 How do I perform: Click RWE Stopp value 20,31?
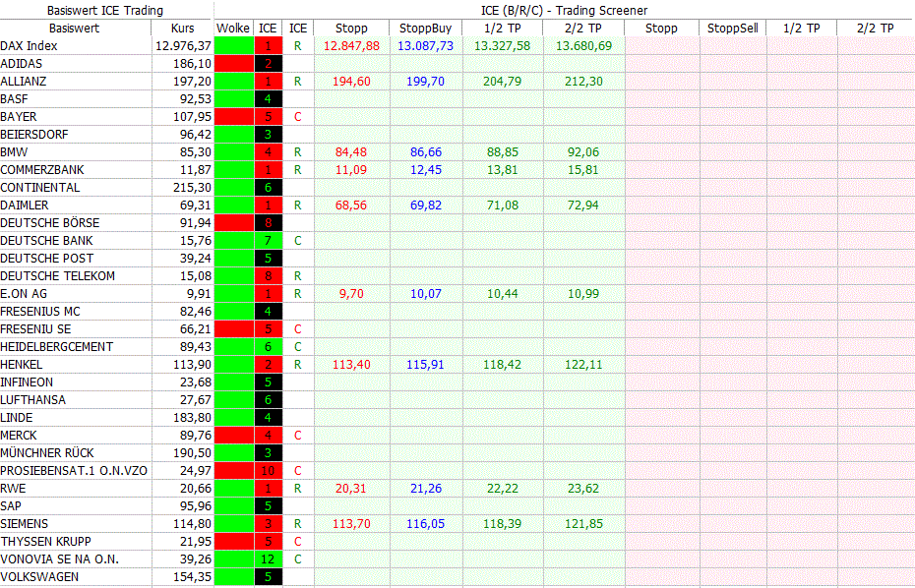(x=351, y=489)
